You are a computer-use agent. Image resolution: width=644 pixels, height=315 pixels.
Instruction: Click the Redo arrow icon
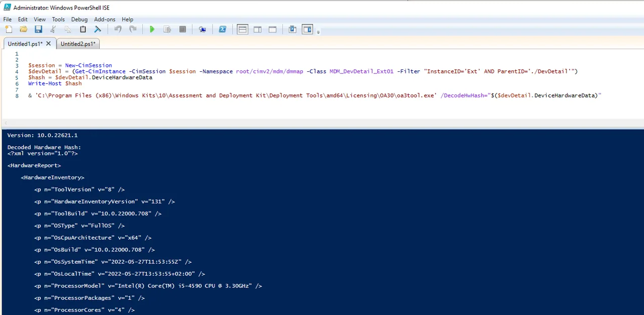133,30
